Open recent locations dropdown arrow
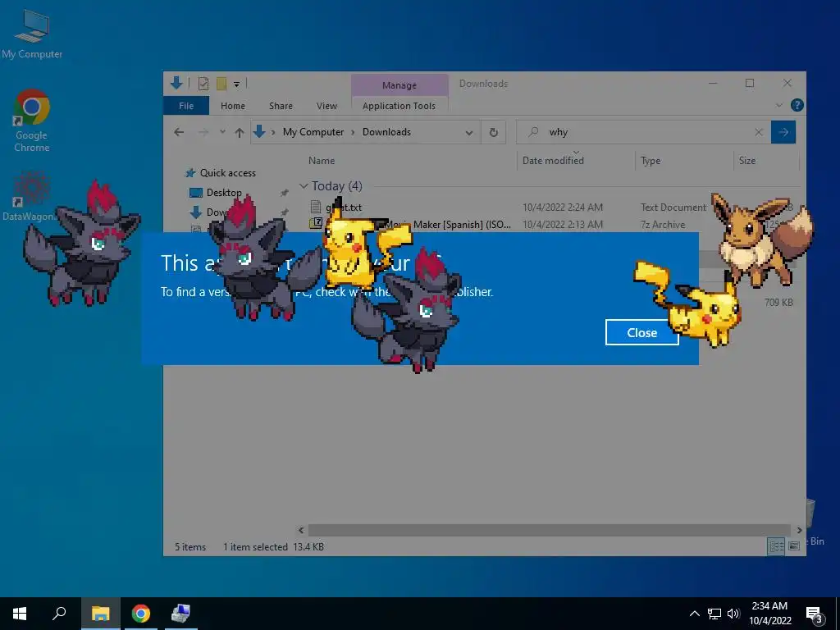840x630 pixels. 222,132
